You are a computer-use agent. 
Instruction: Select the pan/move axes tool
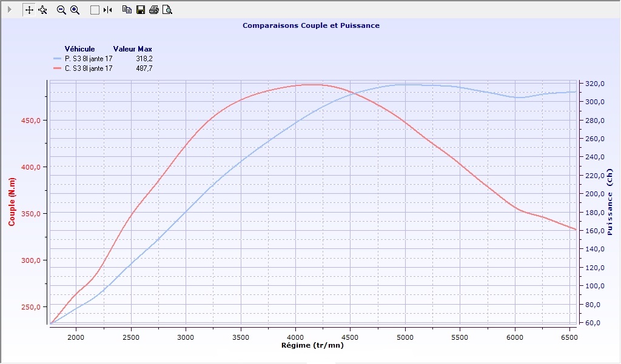[29, 10]
